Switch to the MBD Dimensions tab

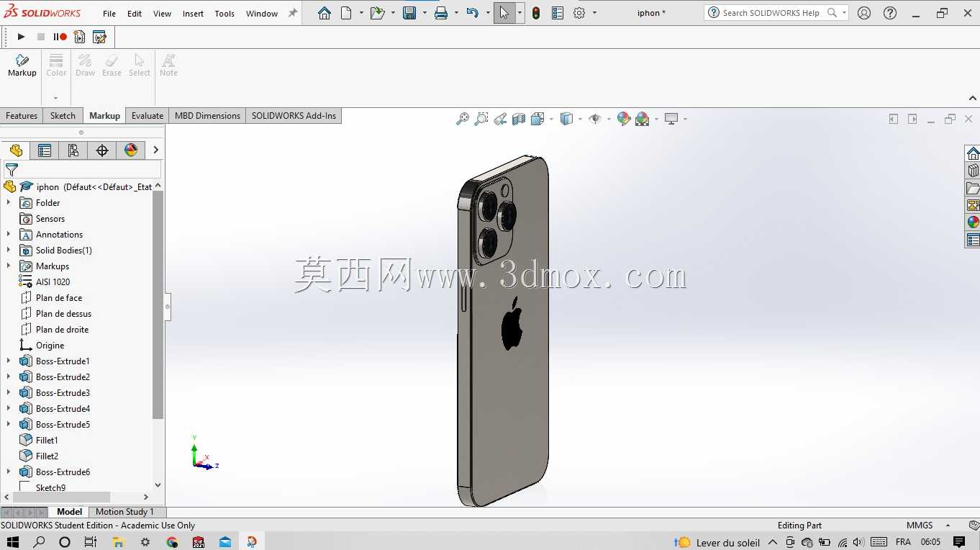point(207,116)
